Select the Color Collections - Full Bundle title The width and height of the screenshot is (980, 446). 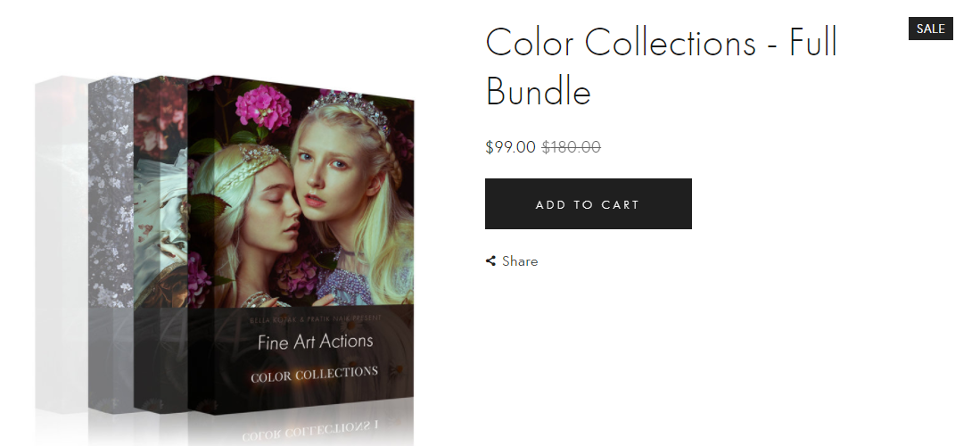coord(662,66)
